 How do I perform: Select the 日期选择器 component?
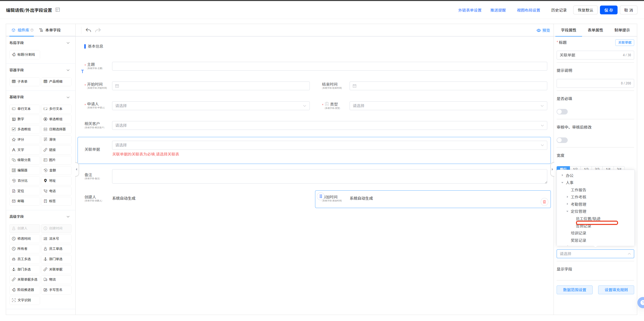tap(56, 129)
